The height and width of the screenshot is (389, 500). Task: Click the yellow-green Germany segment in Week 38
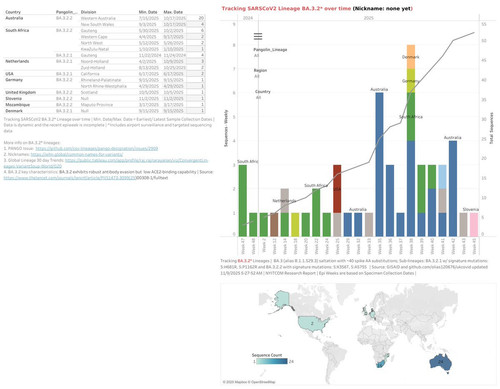[x=411, y=81]
